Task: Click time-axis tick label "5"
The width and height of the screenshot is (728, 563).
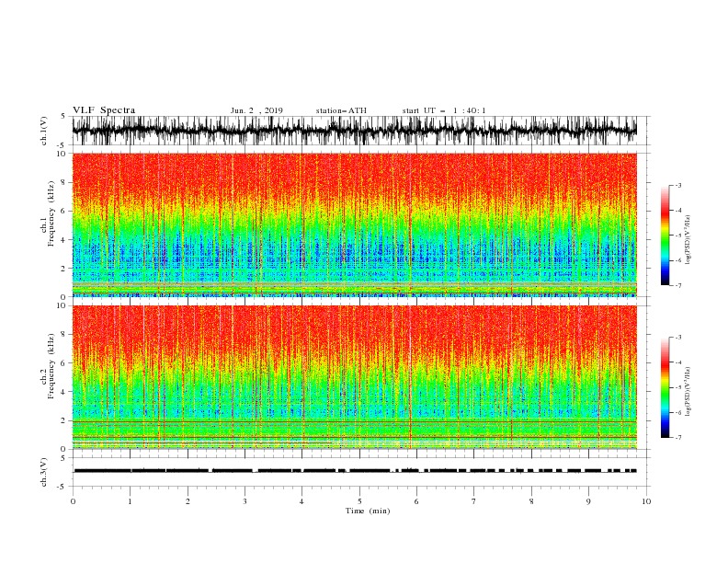Action: tap(359, 501)
